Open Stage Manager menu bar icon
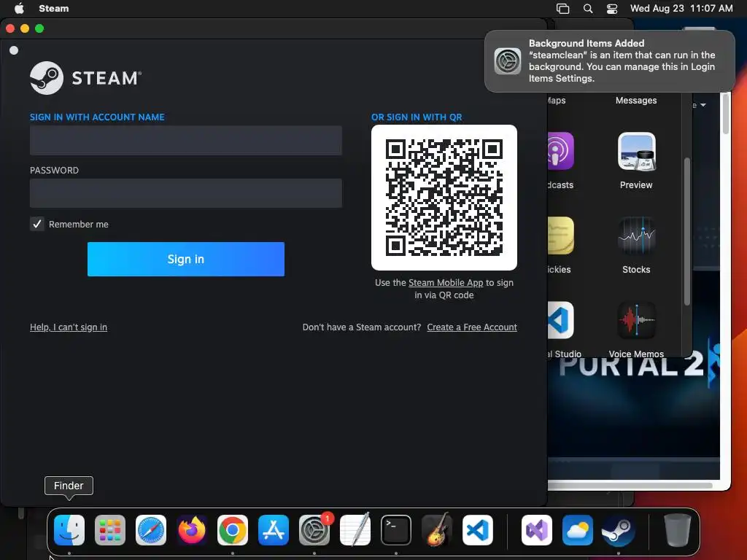 (562, 9)
